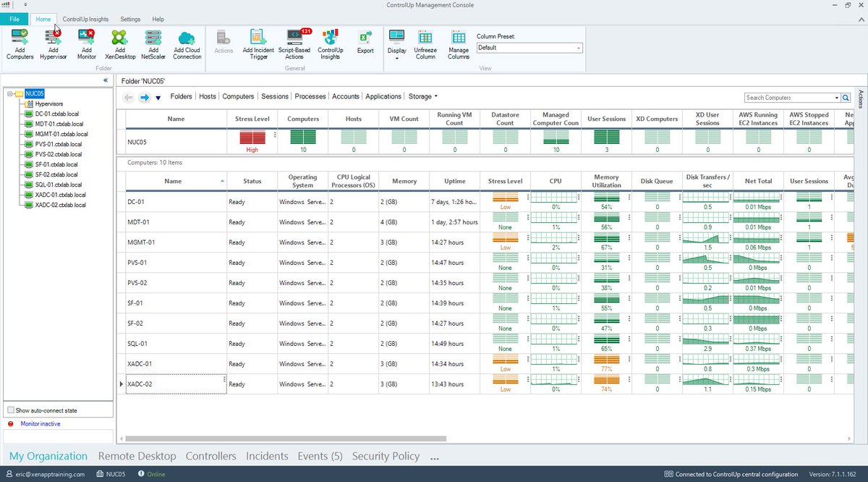The width and height of the screenshot is (868, 482).
Task: Open Events (5) bottom tab
Action: coord(320,456)
